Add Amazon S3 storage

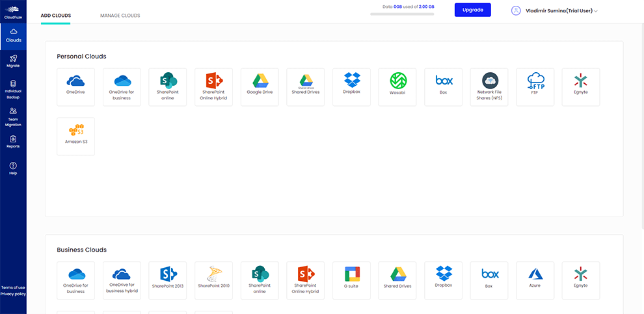75,137
